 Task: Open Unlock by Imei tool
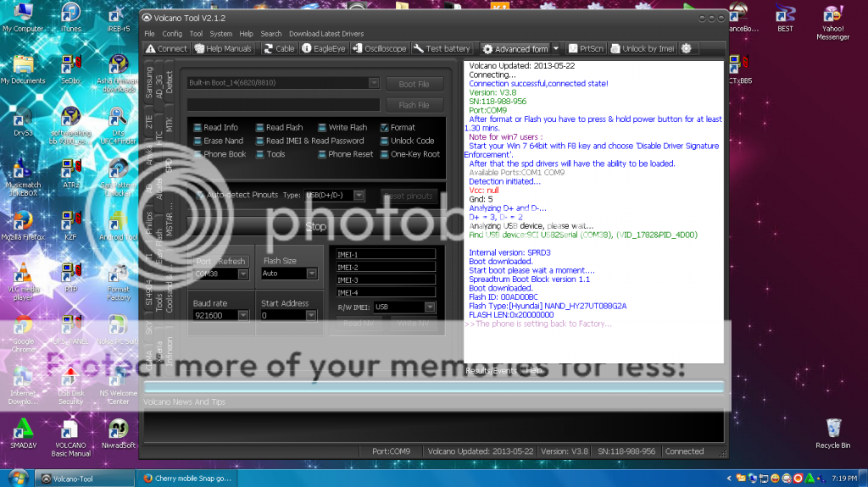tap(642, 48)
